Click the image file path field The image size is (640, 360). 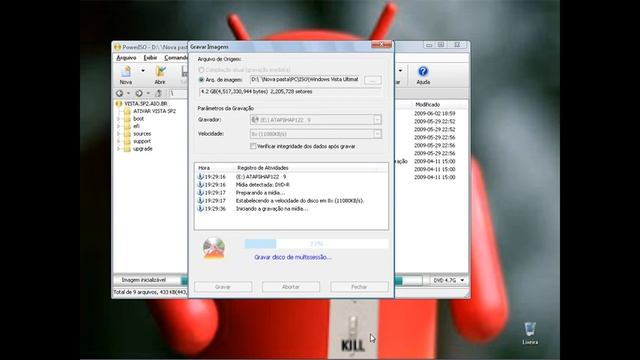(x=305, y=80)
